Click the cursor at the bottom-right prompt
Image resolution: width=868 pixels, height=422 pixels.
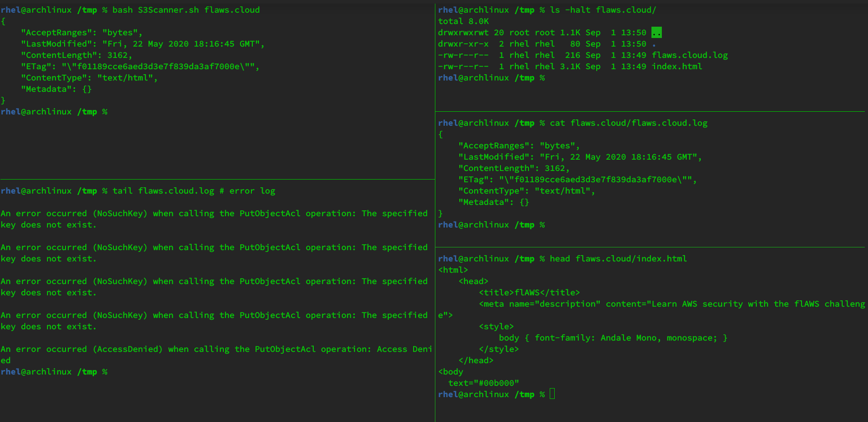(x=552, y=394)
